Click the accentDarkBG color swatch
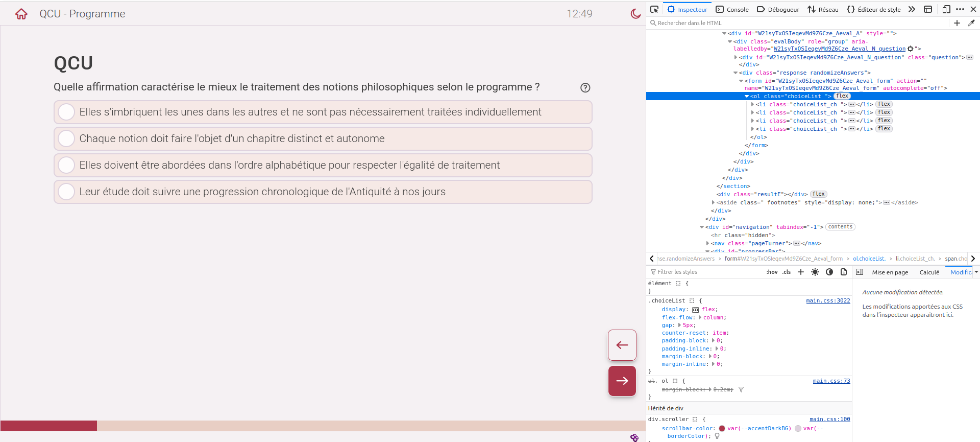This screenshot has height=442, width=980. click(x=722, y=428)
